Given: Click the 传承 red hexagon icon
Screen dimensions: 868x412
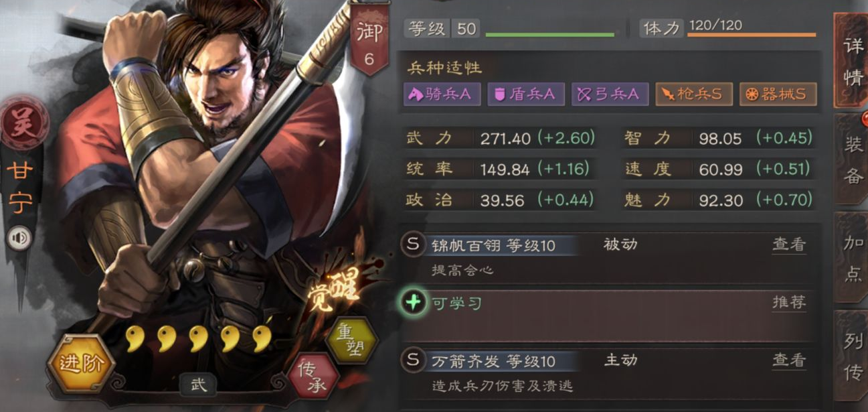Looking at the screenshot, I should (x=313, y=375).
